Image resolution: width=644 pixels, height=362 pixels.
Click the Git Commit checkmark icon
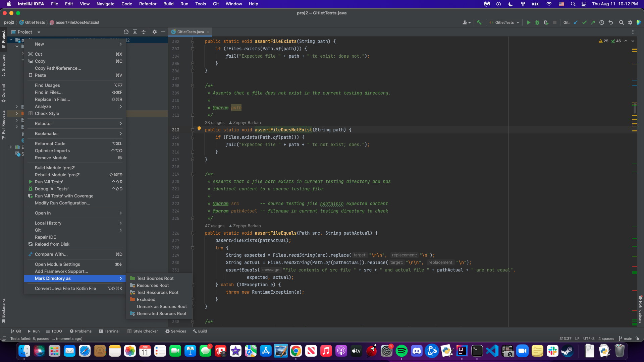(x=584, y=22)
